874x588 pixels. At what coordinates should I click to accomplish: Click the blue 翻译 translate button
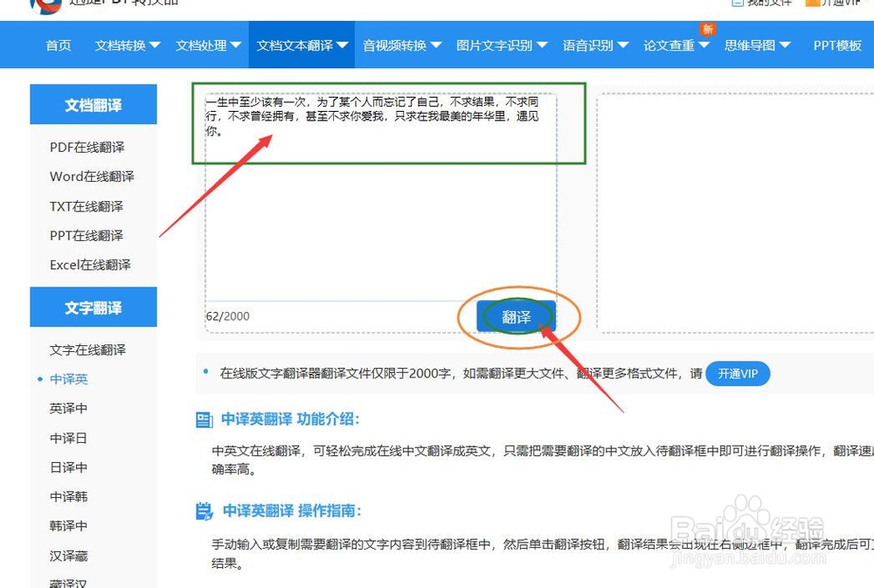click(517, 316)
